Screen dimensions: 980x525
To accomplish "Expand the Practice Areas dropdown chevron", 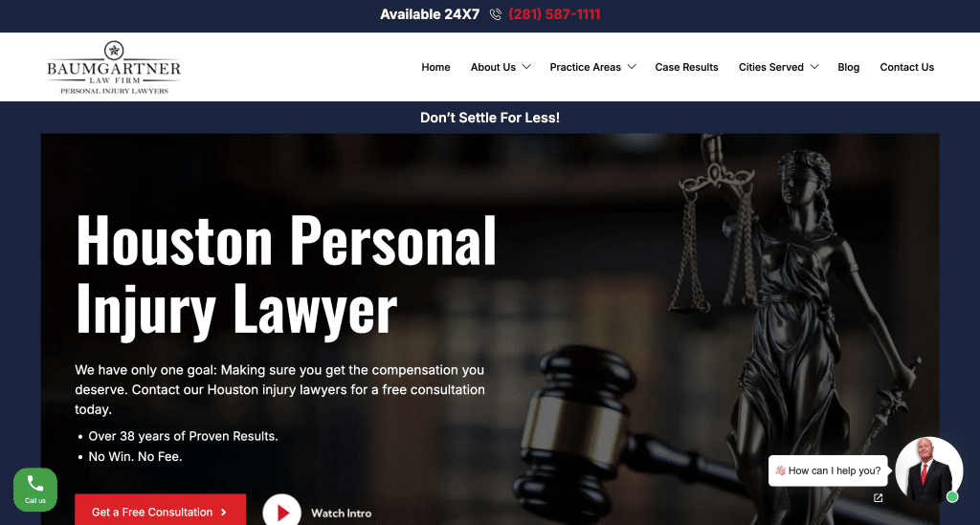I will pos(632,67).
